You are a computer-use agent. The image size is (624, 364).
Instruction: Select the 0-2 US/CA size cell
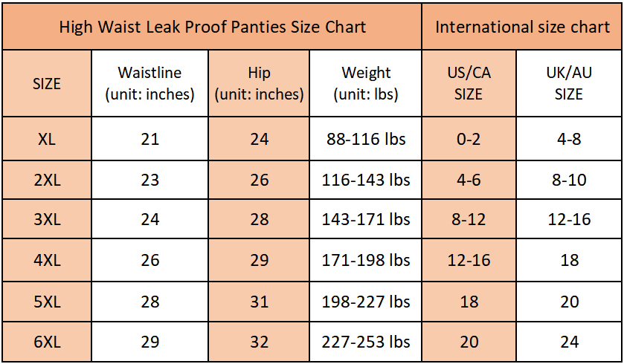click(469, 138)
